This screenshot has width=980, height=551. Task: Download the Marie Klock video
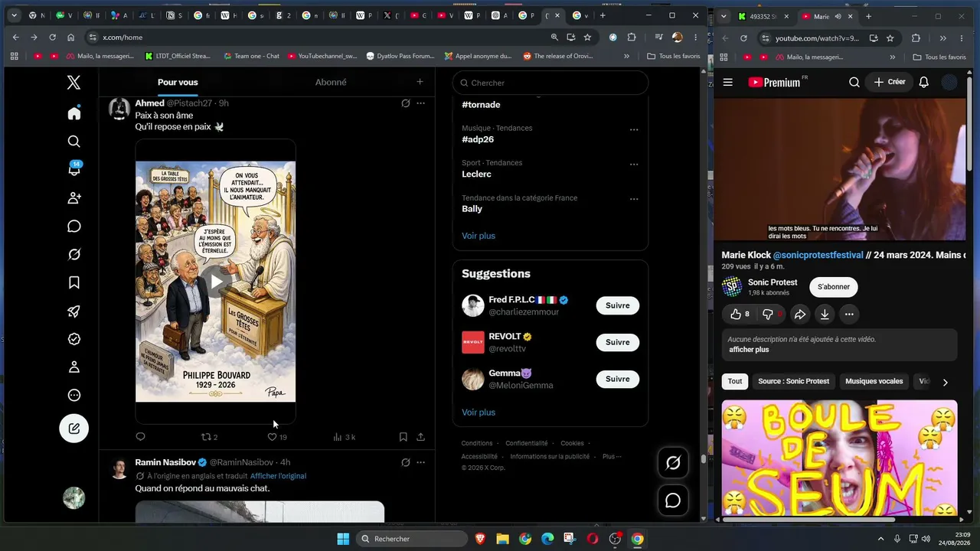pos(825,315)
